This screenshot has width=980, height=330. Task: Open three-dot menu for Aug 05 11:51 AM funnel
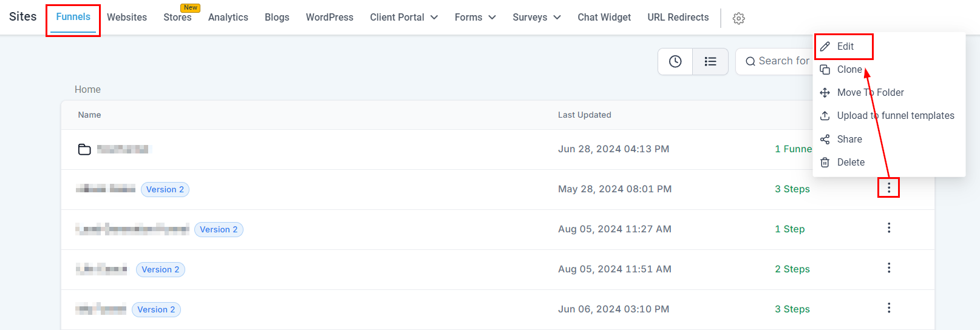[x=888, y=268]
